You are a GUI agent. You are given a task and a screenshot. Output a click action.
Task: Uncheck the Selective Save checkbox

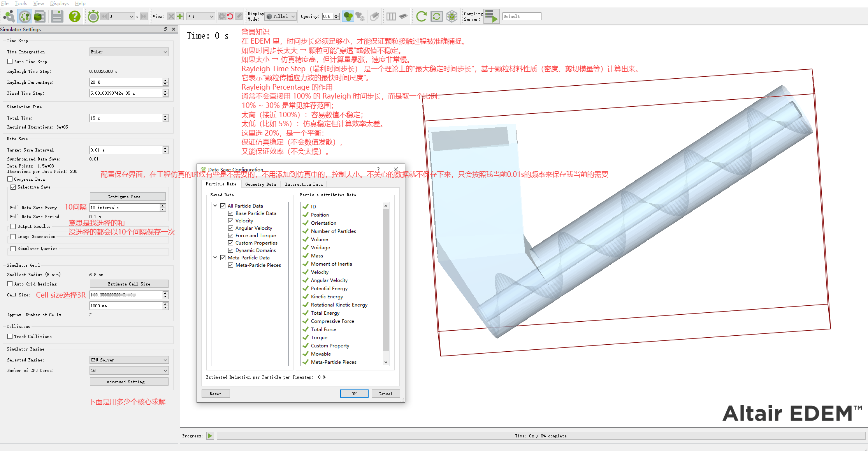[x=13, y=187]
